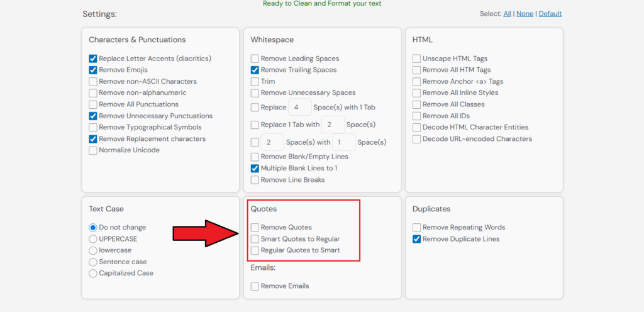Tick Decode HTML Character Entities

tap(416, 127)
